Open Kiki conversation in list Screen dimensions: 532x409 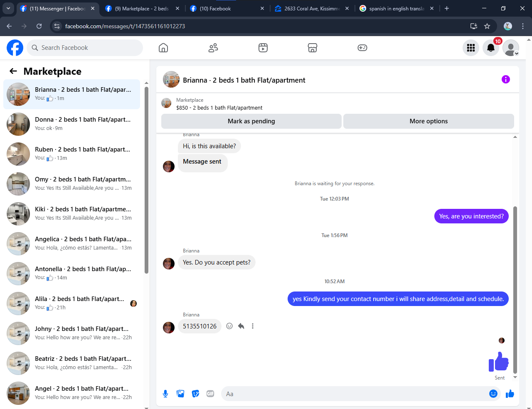[x=71, y=214]
